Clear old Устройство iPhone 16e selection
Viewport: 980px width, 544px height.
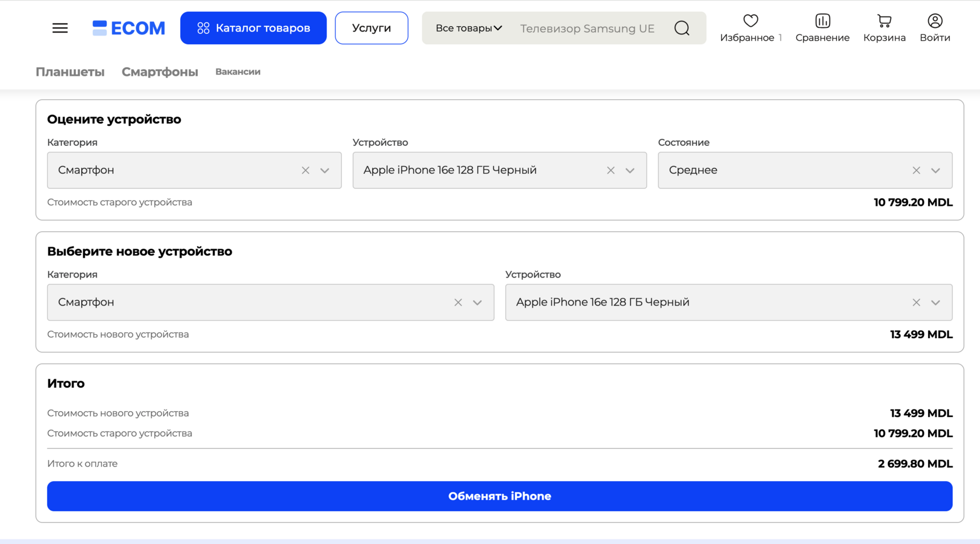(x=611, y=170)
